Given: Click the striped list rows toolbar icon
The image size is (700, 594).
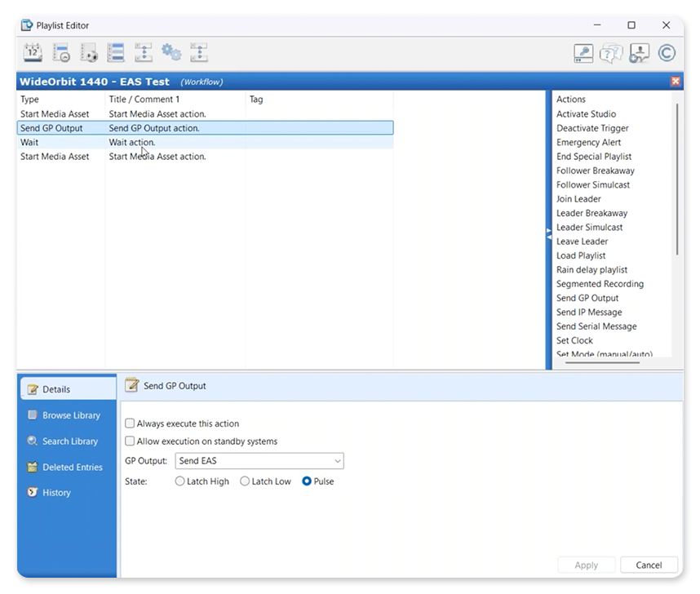Looking at the screenshot, I should [115, 53].
